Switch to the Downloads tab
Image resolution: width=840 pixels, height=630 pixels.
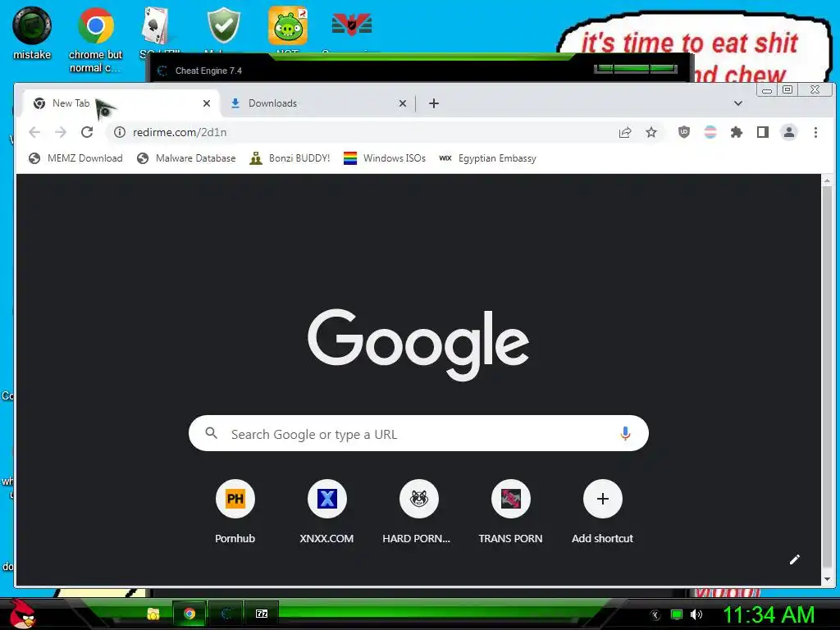[x=318, y=103]
